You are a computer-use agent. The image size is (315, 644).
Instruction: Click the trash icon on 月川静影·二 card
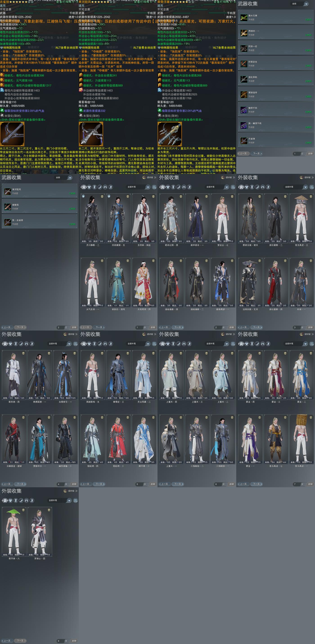click(102, 197)
